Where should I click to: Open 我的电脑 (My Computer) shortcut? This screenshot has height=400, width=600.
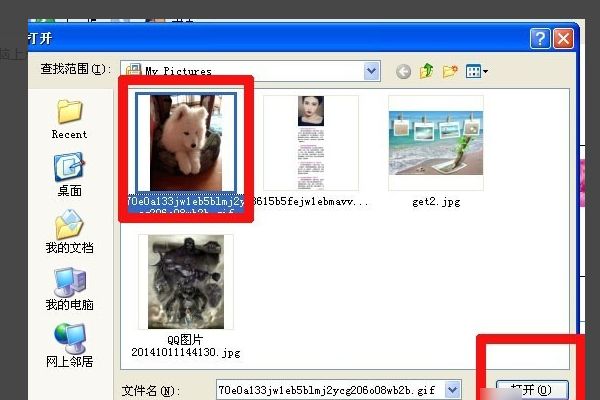coord(69,289)
